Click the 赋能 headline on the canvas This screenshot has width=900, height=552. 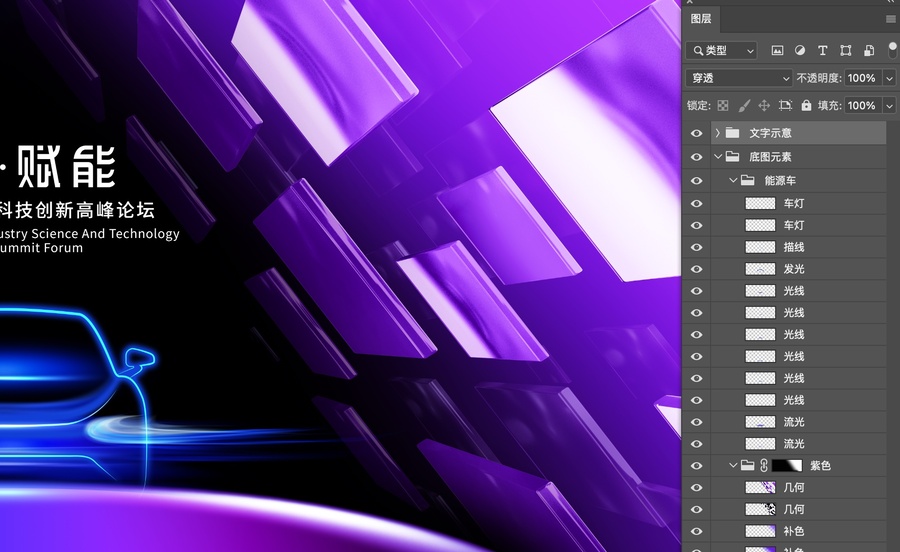[x=66, y=167]
